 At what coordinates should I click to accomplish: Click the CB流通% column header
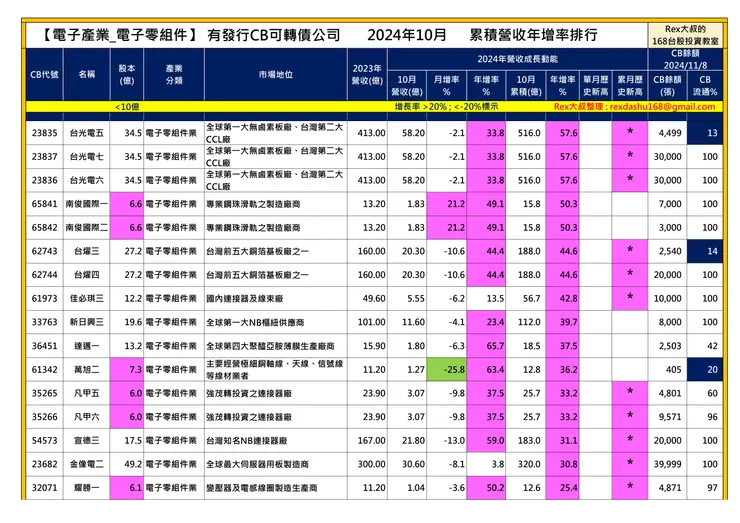705,85
